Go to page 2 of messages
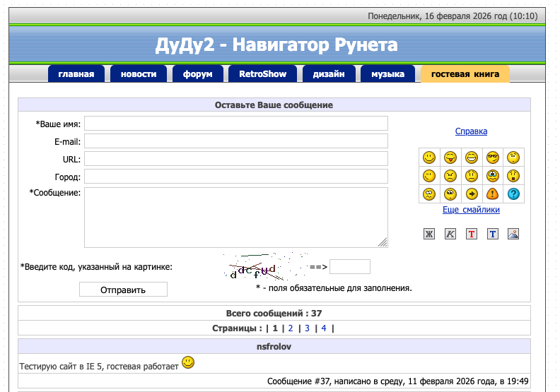The height and width of the screenshot is (392, 560). [x=291, y=328]
